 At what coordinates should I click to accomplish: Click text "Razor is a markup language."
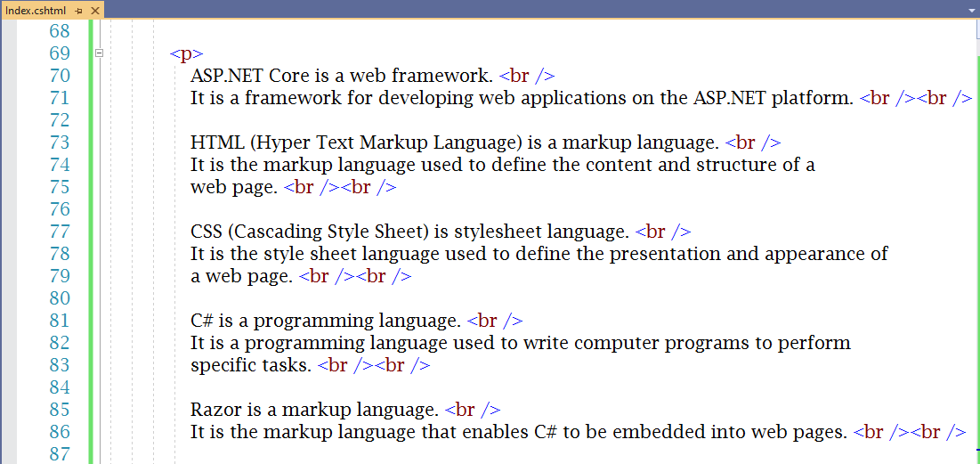pyautogui.click(x=314, y=410)
